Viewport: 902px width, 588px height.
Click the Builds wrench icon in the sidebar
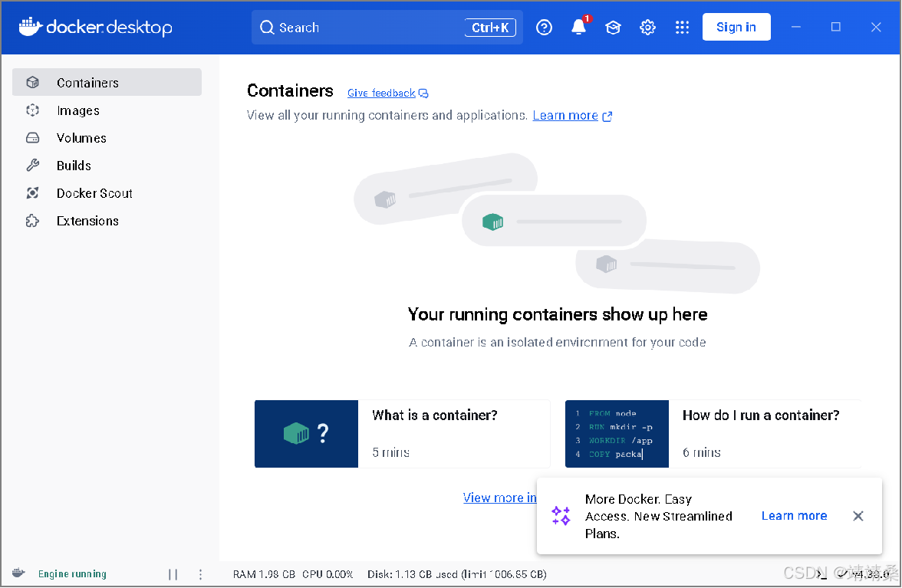33,166
